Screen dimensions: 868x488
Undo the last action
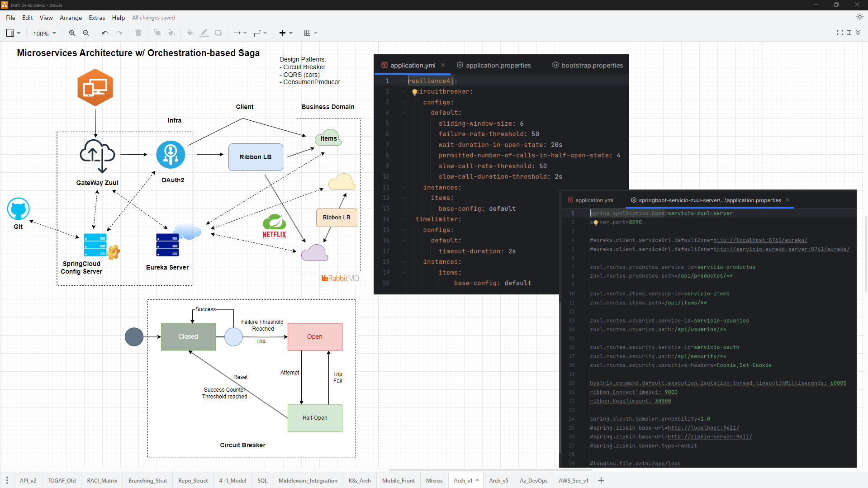click(x=105, y=33)
